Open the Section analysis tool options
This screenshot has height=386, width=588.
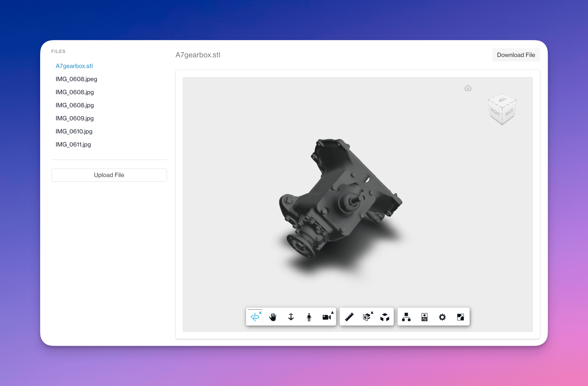[367, 317]
